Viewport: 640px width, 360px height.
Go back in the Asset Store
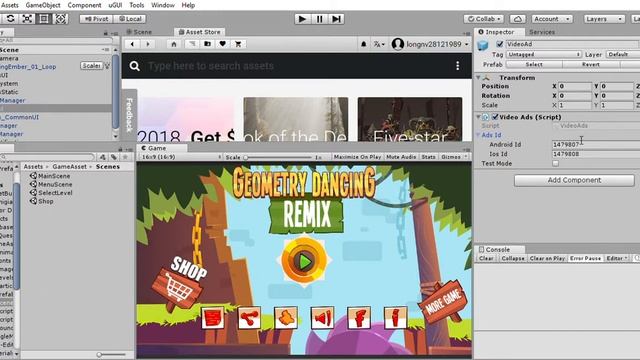click(x=132, y=44)
